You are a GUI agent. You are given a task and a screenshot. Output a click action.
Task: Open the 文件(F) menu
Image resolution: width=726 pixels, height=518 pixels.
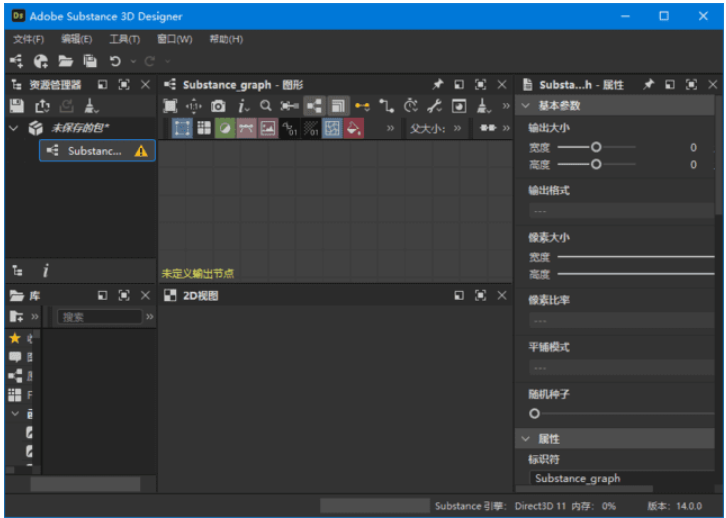[29, 39]
